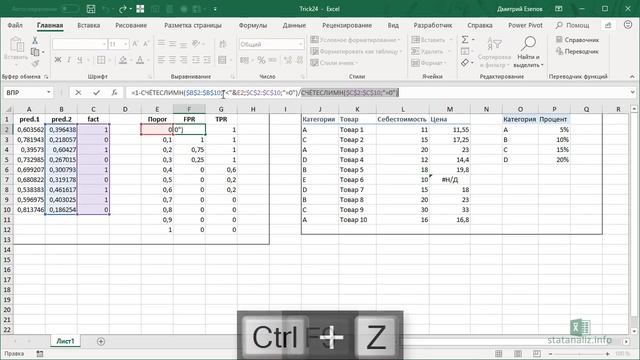Click the smiley feedback icon
The height and width of the screenshot is (360, 640).
tap(628, 25)
